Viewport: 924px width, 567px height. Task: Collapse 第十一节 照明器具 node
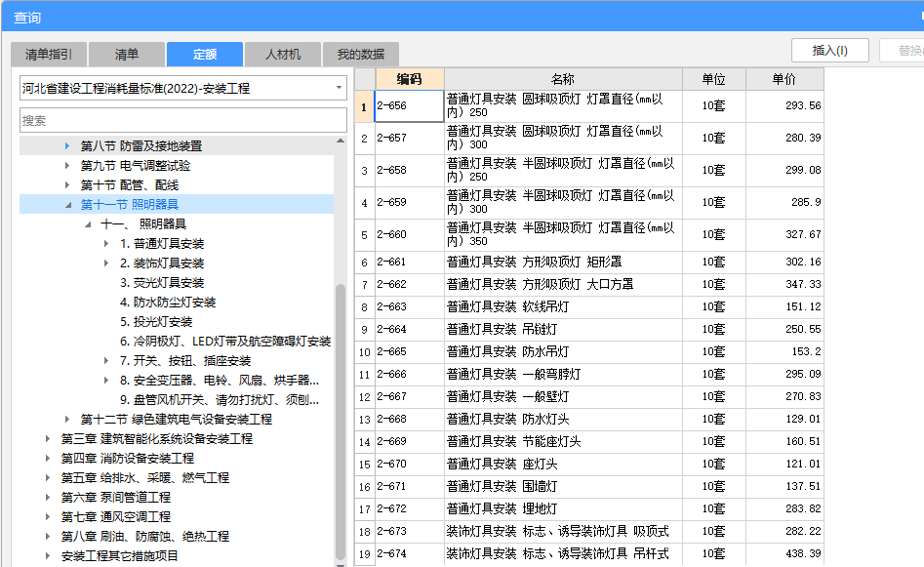[x=67, y=205]
